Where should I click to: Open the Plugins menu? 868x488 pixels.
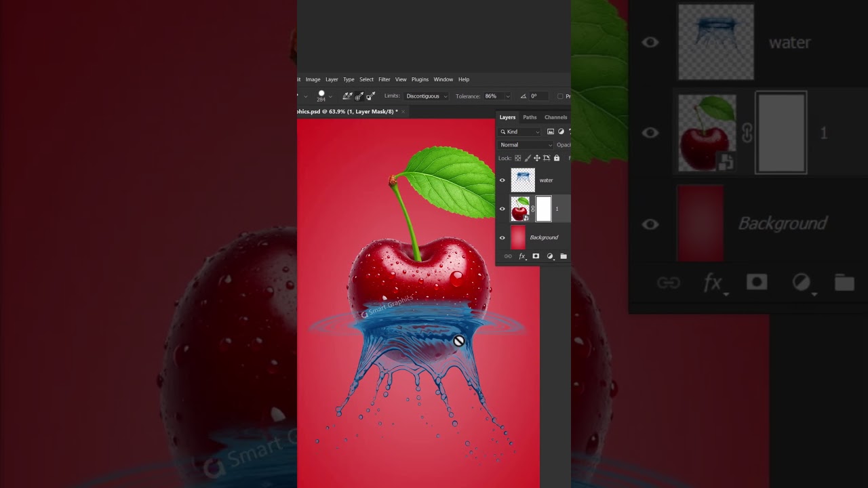[x=420, y=79]
